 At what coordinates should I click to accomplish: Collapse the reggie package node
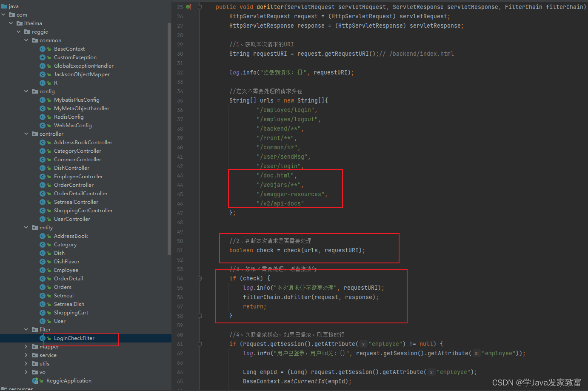click(x=19, y=32)
